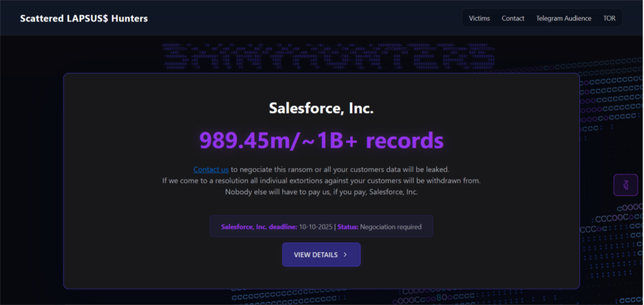Go to the Contact nav item
The image size is (644, 305).
(x=513, y=19)
